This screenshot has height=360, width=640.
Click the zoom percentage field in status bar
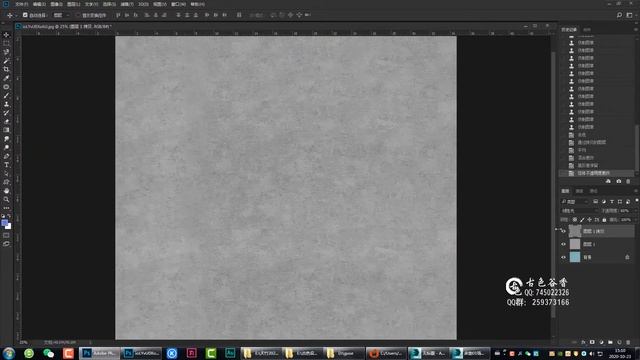[x=24, y=342]
